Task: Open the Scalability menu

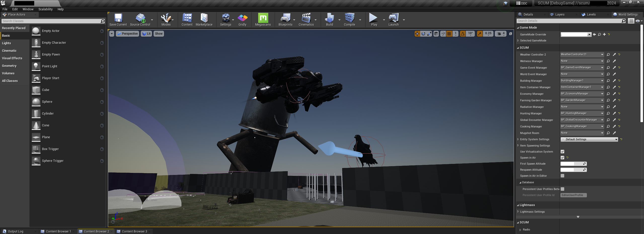Action: click(x=45, y=9)
